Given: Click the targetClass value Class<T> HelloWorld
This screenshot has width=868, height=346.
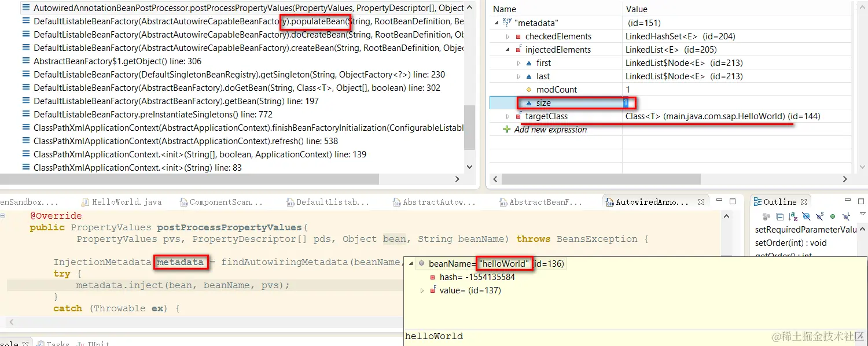Looking at the screenshot, I should pos(723,116).
